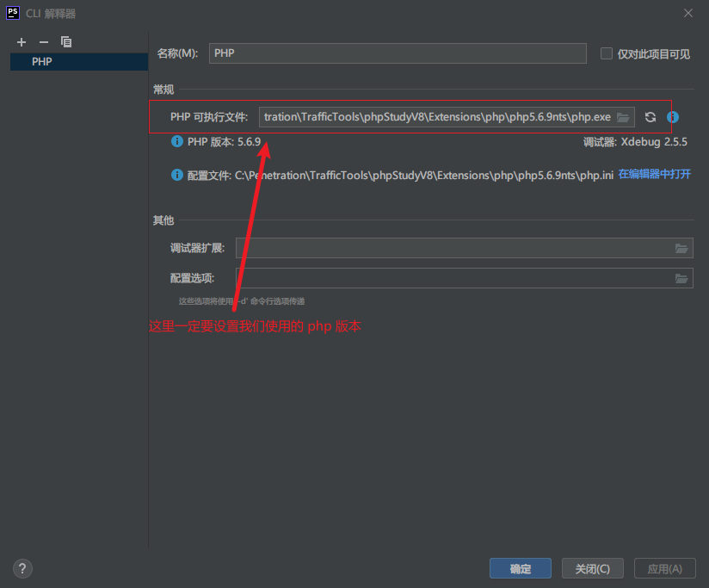
Task: Click info icon beside 配置文件 path
Action: coord(176,175)
